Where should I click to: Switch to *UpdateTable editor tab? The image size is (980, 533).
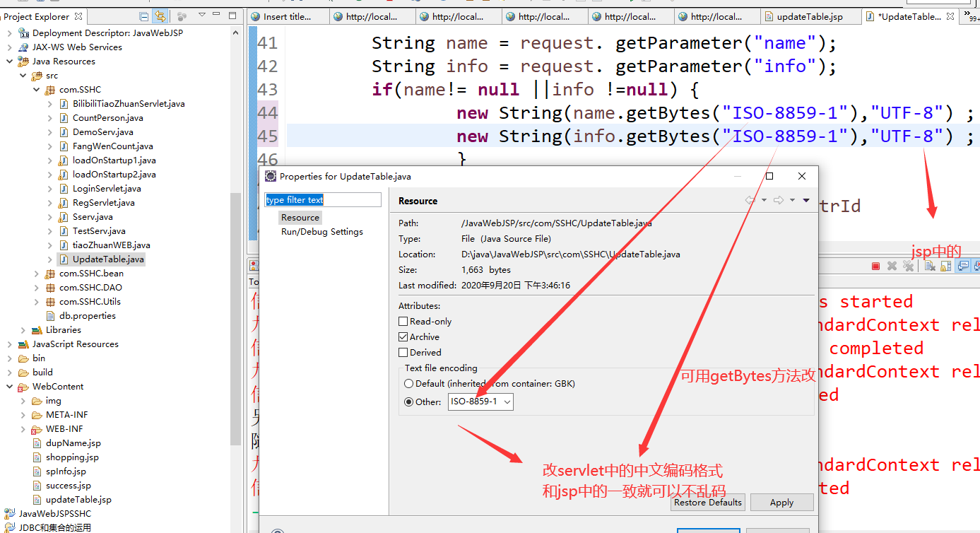click(x=909, y=16)
